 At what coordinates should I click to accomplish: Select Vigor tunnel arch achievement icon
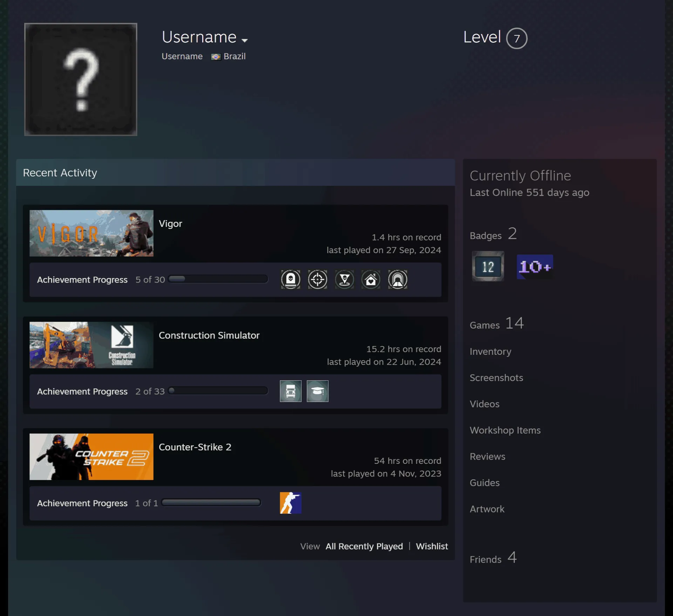click(x=398, y=279)
